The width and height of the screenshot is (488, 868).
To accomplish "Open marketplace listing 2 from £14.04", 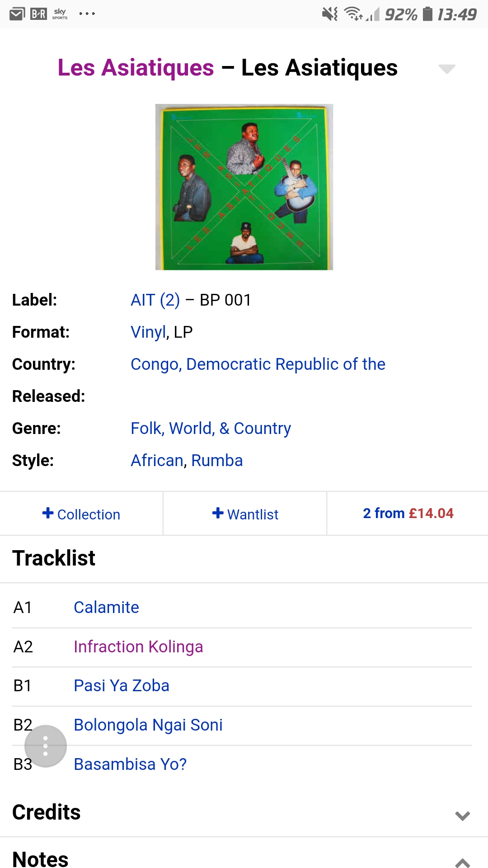I will 408,513.
